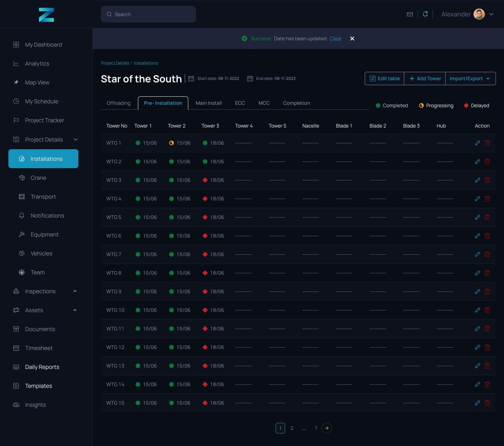Delete the WTG 8 row

tap(487, 273)
